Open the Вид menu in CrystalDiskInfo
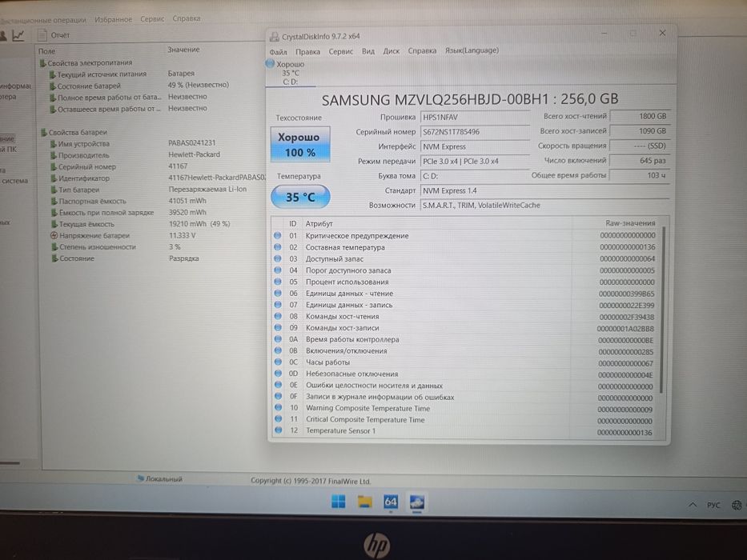Image resolution: width=747 pixels, height=560 pixels. point(367,51)
